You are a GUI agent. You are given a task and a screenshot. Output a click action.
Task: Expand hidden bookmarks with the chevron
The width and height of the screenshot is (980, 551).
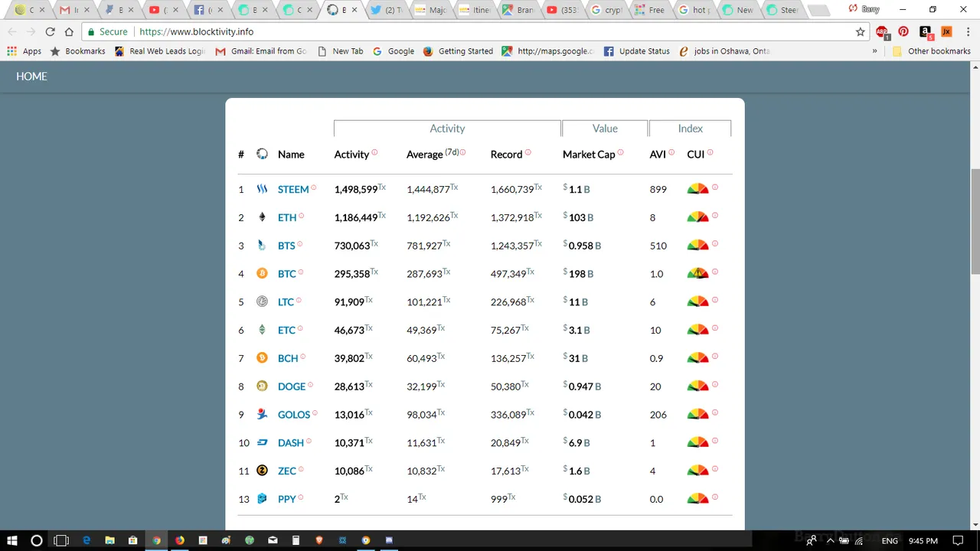click(874, 51)
